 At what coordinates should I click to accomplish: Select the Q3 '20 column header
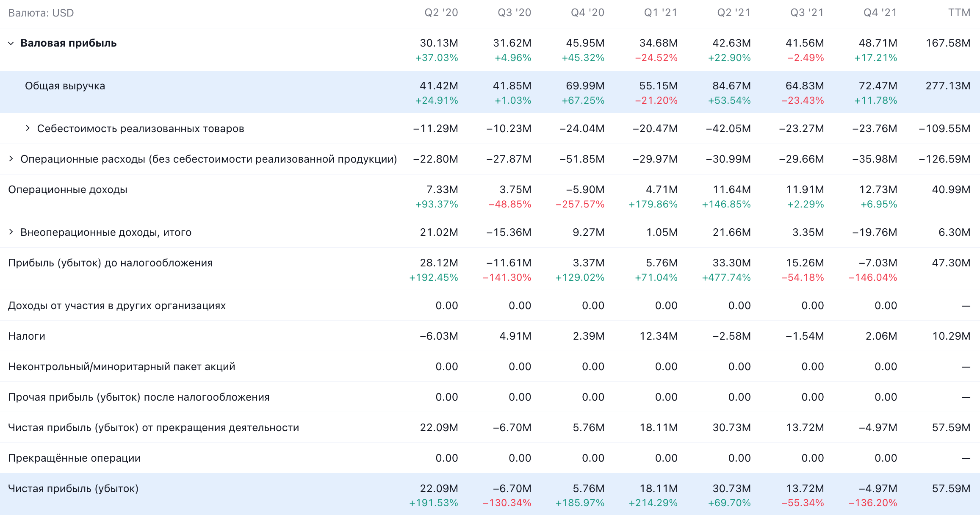click(x=515, y=13)
